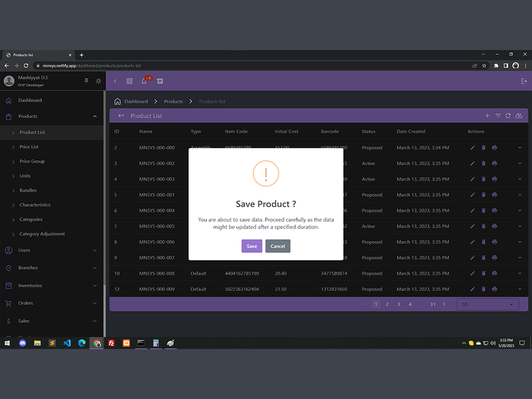
Task: Print product MNSYS-000-003 row
Action: click(x=494, y=179)
